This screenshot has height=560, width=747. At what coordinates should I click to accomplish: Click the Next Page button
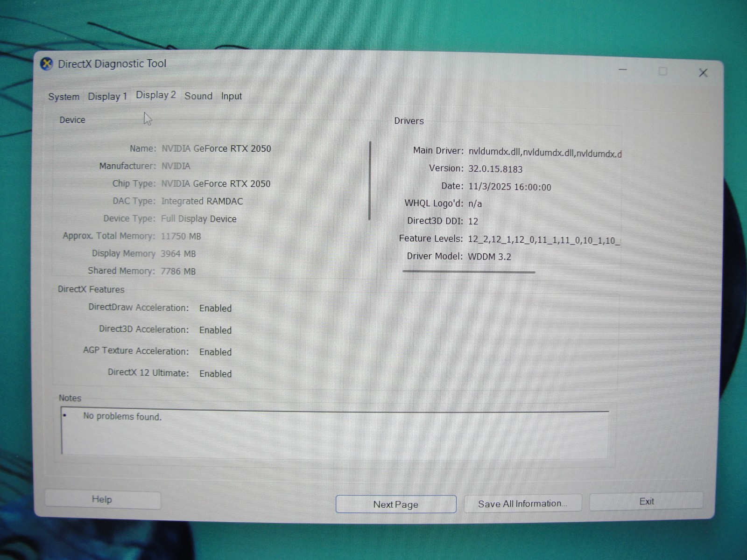pos(396,504)
